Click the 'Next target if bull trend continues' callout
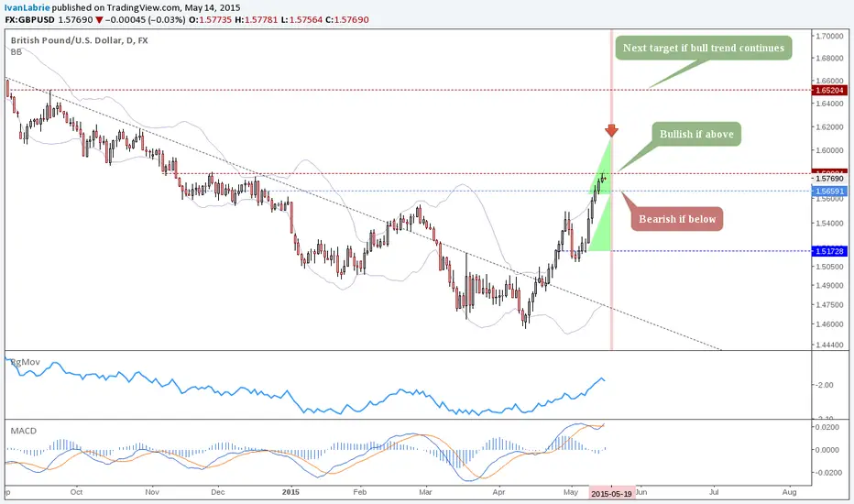 pyautogui.click(x=703, y=48)
